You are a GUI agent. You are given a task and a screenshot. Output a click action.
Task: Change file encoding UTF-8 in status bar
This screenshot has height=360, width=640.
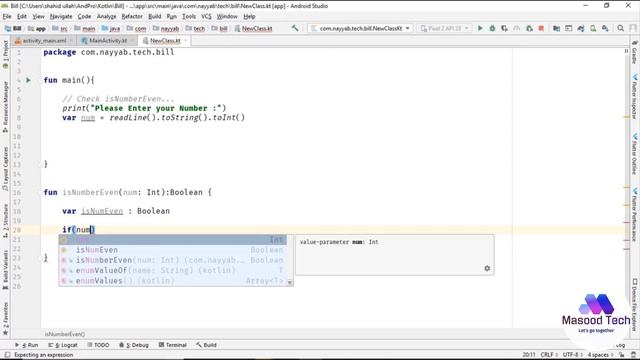(572, 355)
